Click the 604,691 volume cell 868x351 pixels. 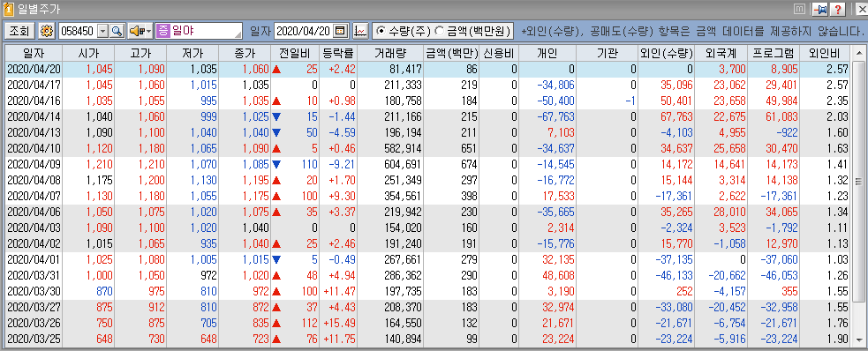point(390,164)
